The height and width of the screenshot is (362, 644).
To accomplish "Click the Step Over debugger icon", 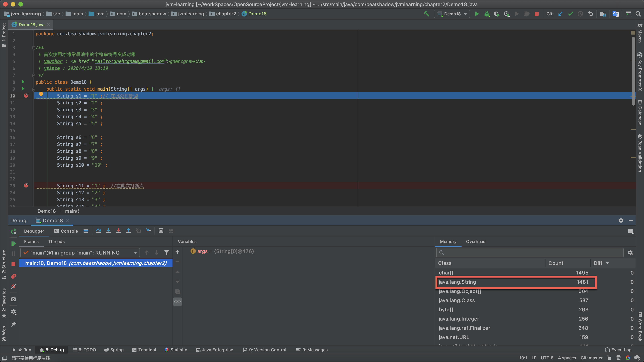I will [98, 231].
